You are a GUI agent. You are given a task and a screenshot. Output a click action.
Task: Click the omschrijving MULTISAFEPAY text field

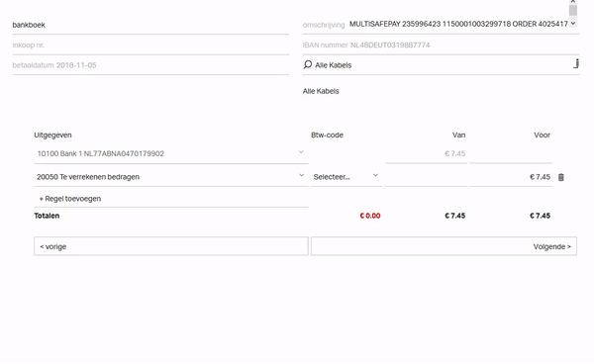click(x=458, y=24)
